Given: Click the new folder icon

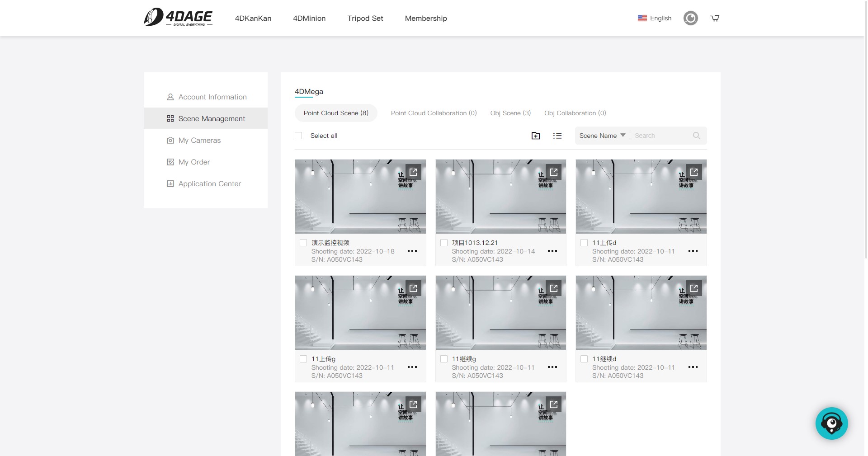Looking at the screenshot, I should click(x=535, y=136).
